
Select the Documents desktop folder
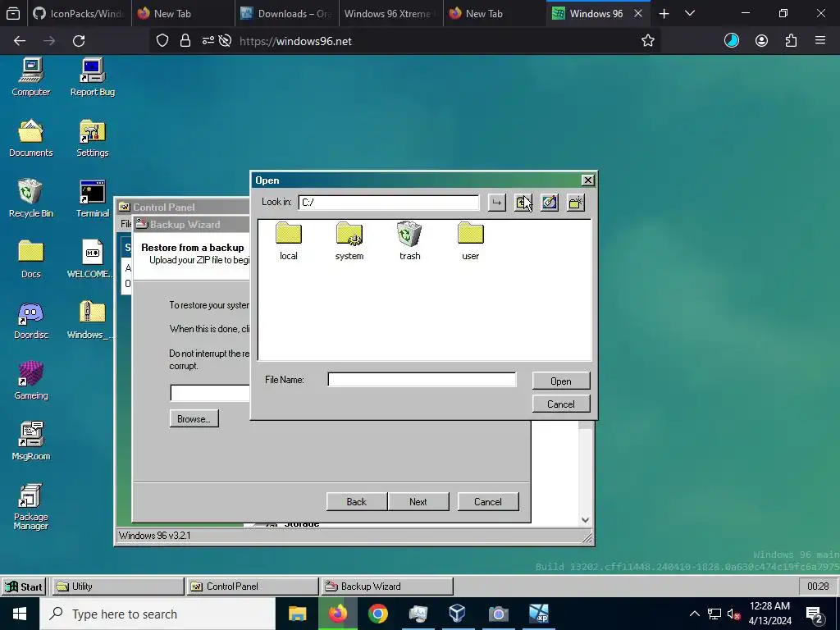point(31,138)
